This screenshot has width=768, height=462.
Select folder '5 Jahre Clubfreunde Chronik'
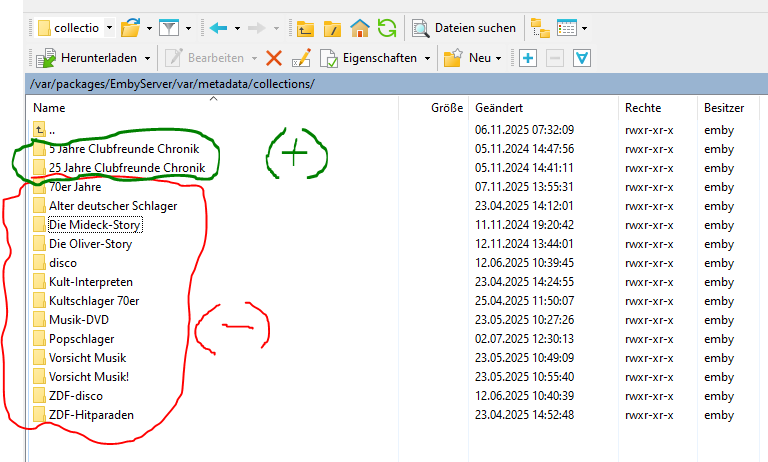click(124, 149)
